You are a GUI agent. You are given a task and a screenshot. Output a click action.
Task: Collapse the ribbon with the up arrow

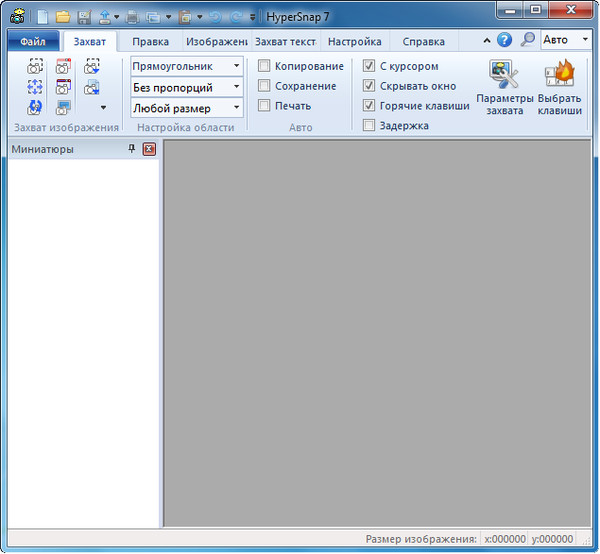click(487, 41)
